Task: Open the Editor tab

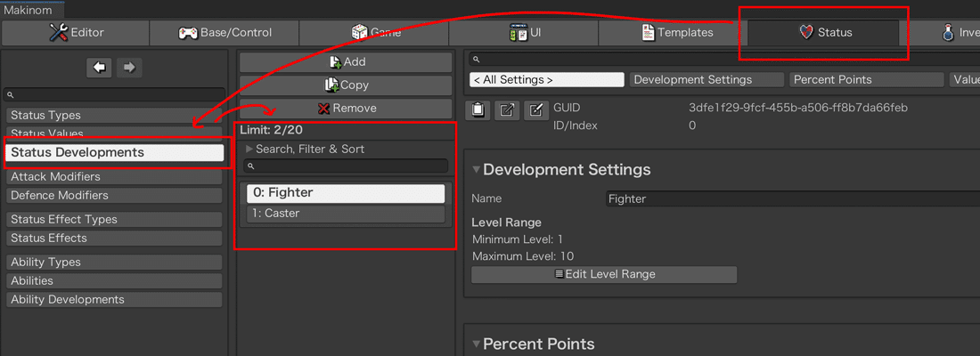Action: 76,32
